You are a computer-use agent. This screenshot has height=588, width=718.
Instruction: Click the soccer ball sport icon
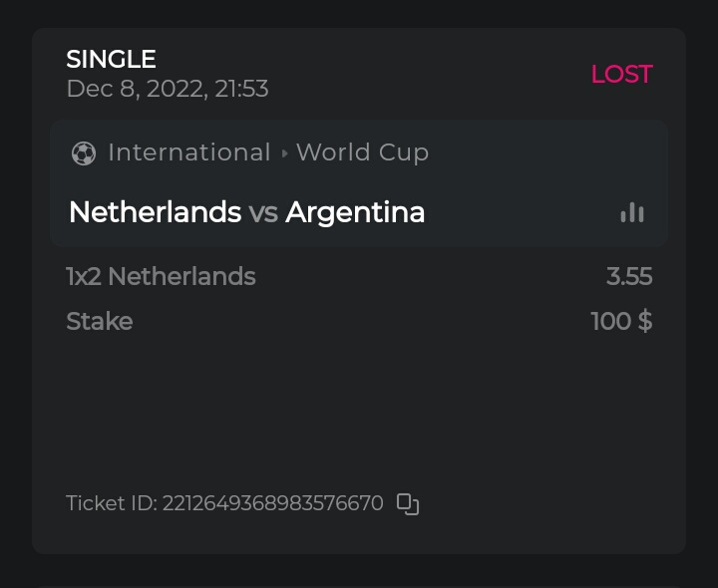tap(84, 153)
